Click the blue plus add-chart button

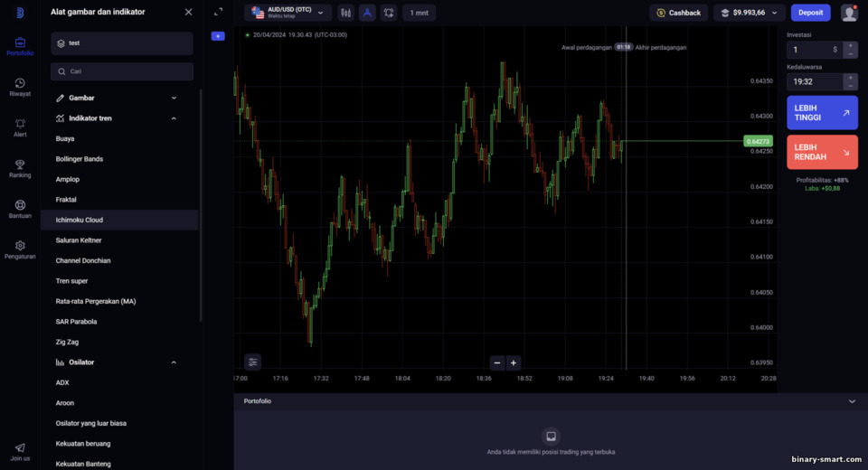(218, 36)
